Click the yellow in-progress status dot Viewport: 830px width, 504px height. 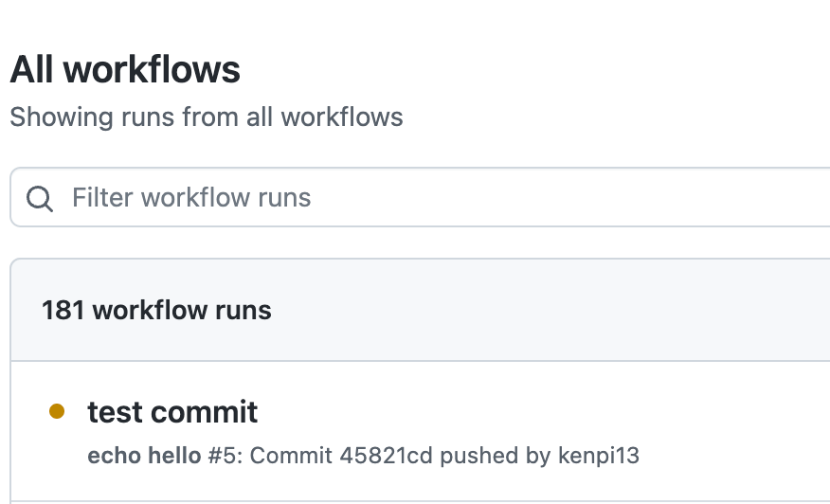pyautogui.click(x=57, y=411)
